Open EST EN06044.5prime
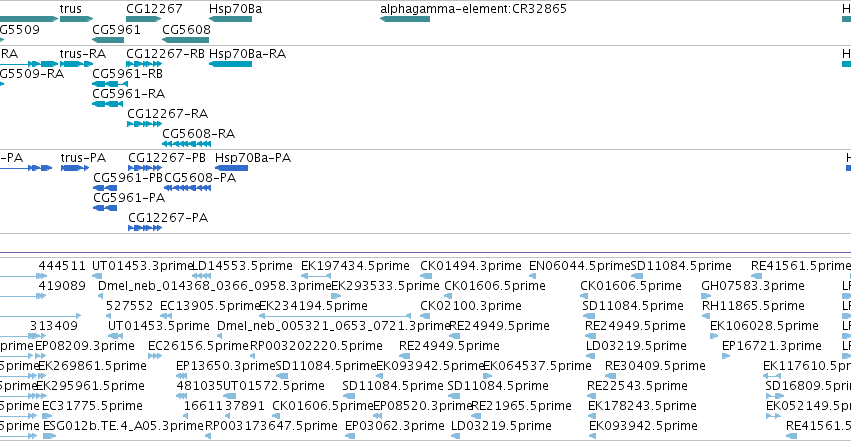 pos(580,266)
